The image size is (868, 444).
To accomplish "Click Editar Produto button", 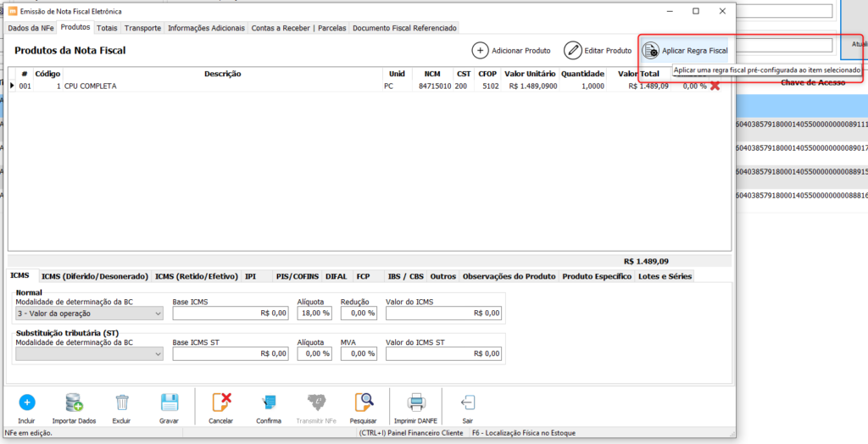I will (x=598, y=51).
